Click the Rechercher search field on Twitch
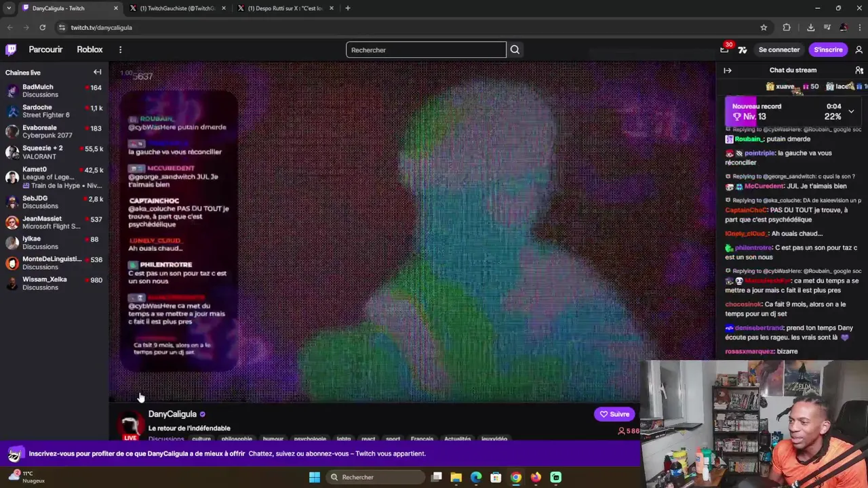 click(426, 49)
